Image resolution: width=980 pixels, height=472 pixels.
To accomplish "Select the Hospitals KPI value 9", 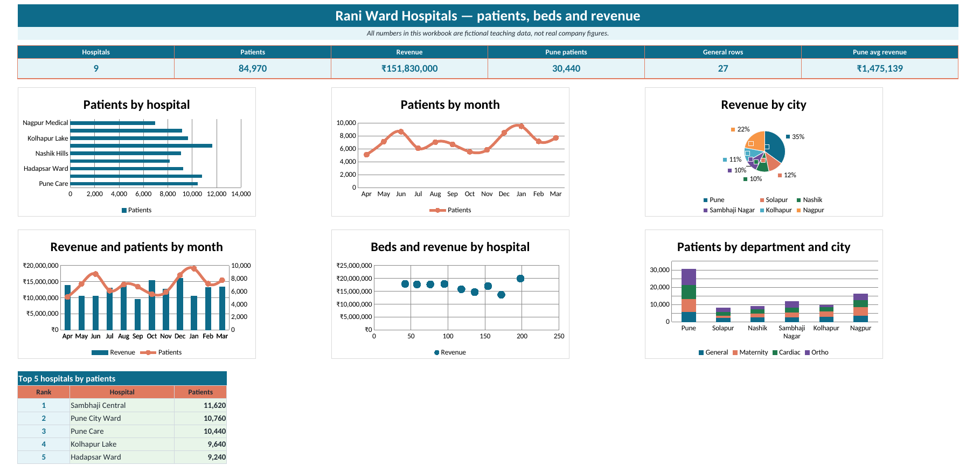I will (x=96, y=68).
